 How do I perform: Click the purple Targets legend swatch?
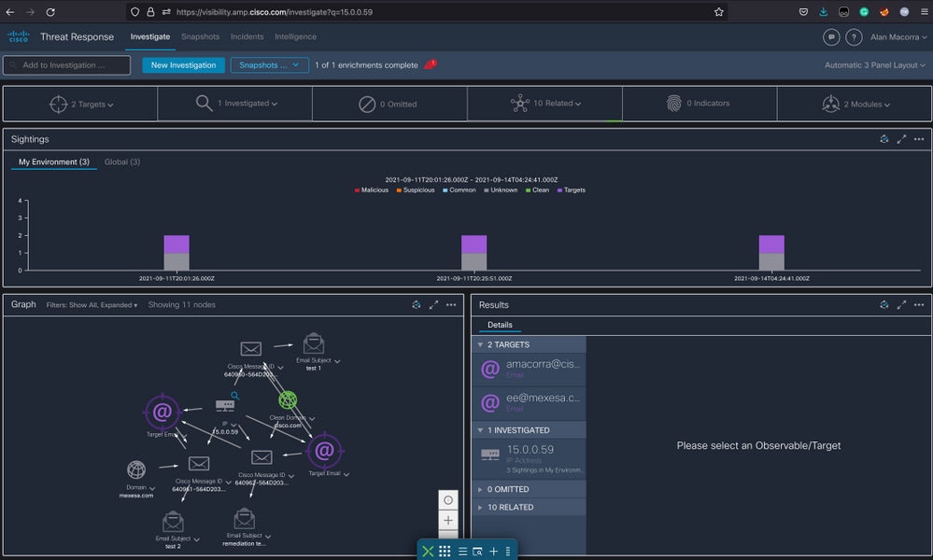click(x=559, y=190)
